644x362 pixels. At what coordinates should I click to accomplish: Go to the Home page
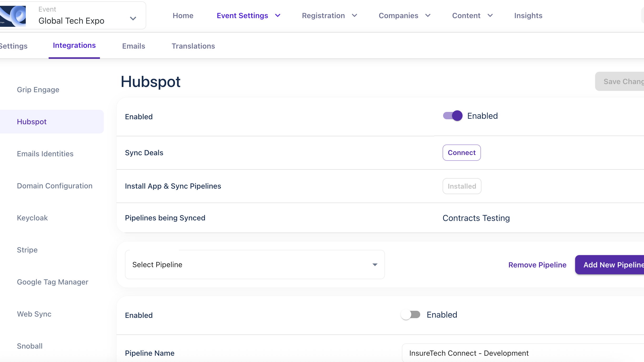tap(183, 16)
